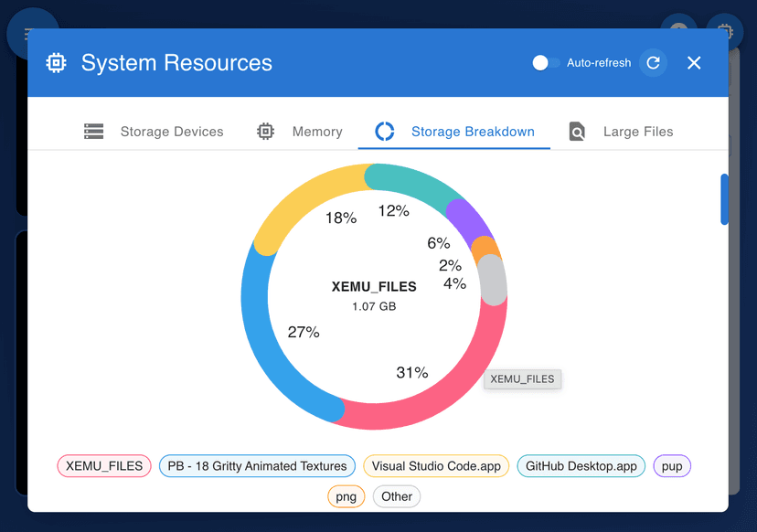This screenshot has width=757, height=532.
Task: Select the Visual Studio Code.app legend pill
Action: click(x=436, y=466)
